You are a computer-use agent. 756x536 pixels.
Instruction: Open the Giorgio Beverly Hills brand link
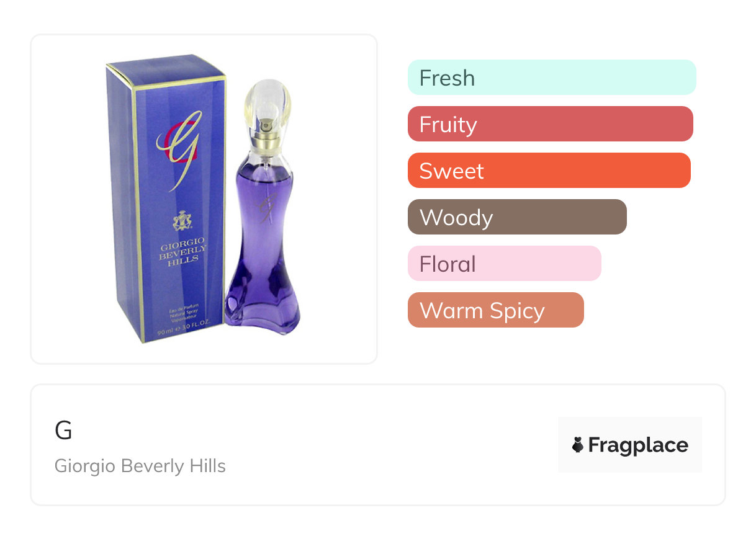140,466
